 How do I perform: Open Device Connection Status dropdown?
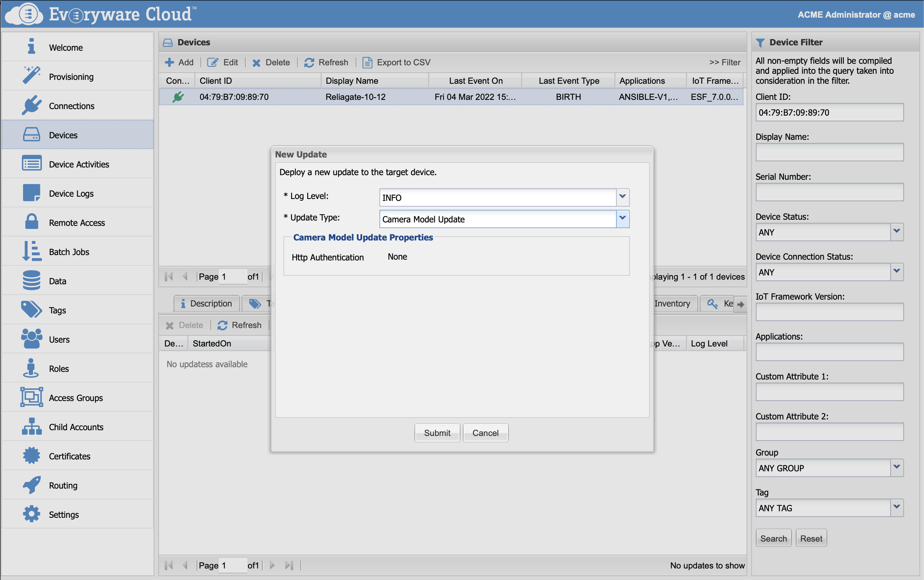click(896, 272)
